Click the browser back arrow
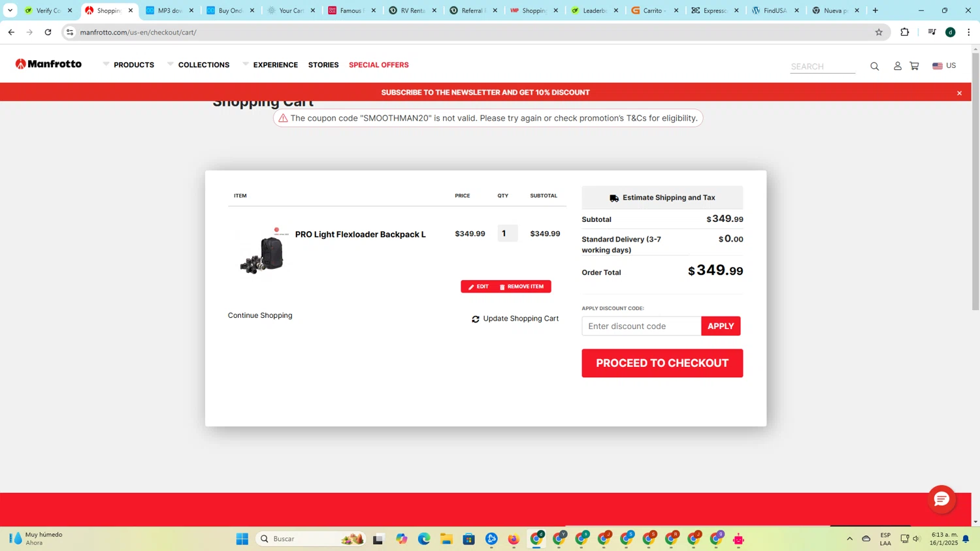The width and height of the screenshot is (980, 551). tap(11, 32)
